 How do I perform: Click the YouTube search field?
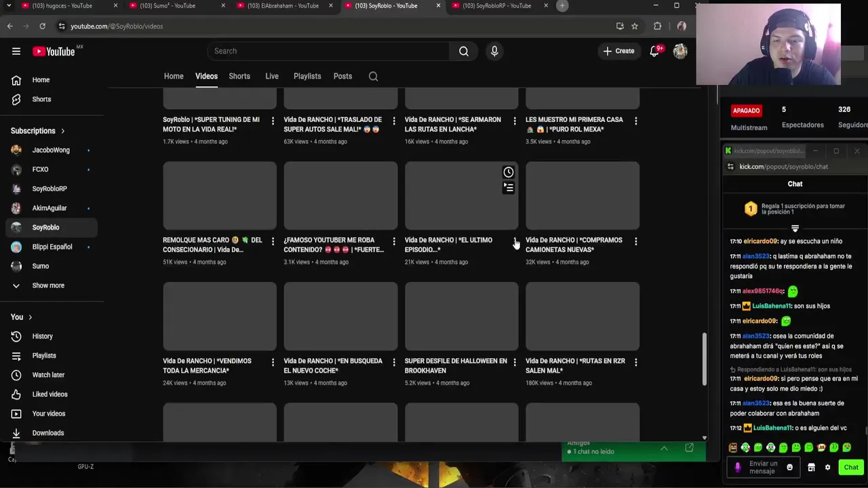(x=328, y=51)
